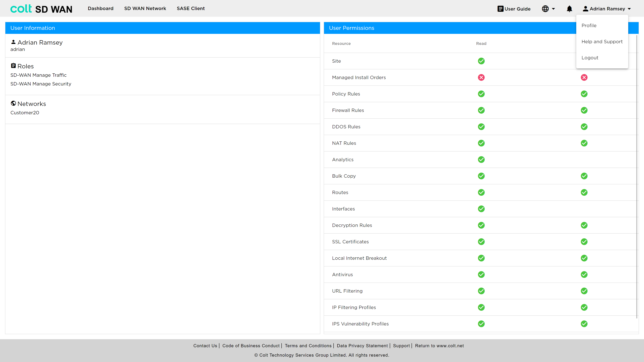Click the Read checkmark for Local Internet Breakout
Image resolution: width=644 pixels, height=362 pixels.
pos(481,258)
